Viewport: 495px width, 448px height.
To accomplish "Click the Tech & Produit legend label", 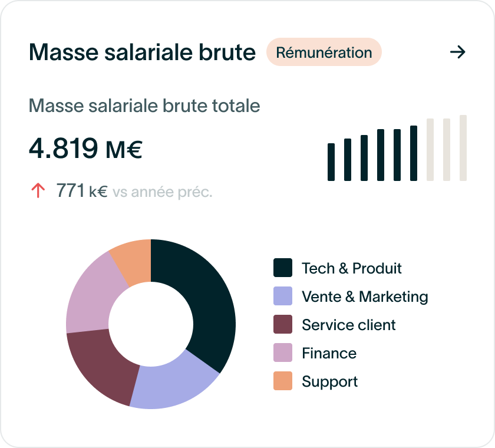I will [352, 268].
